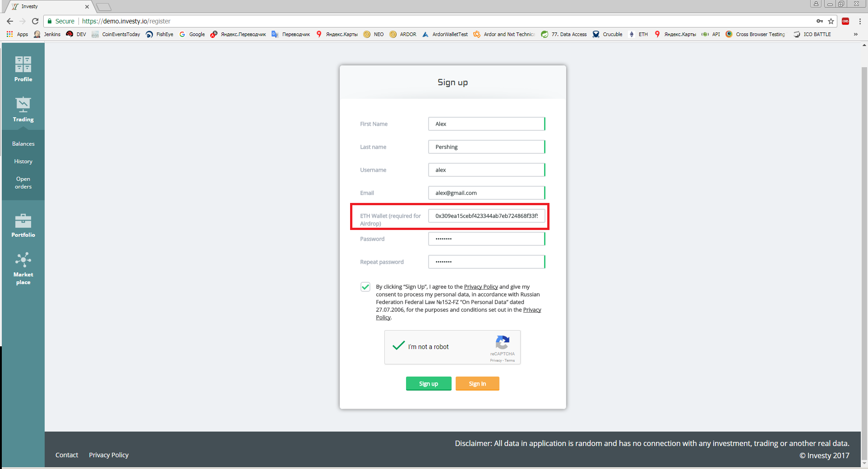This screenshot has width=868, height=469.
Task: Focus the Username field
Action: [x=487, y=170]
